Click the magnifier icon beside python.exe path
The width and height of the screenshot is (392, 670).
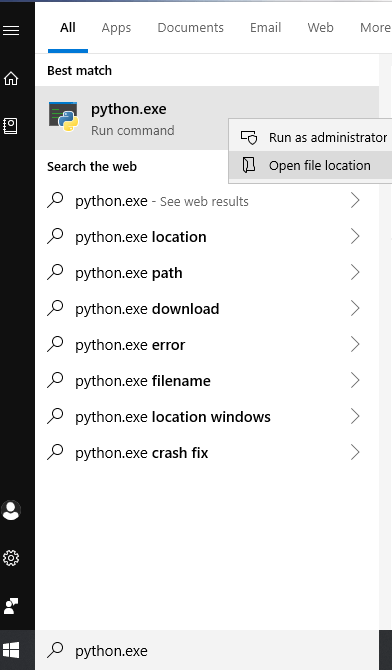pyautogui.click(x=55, y=272)
